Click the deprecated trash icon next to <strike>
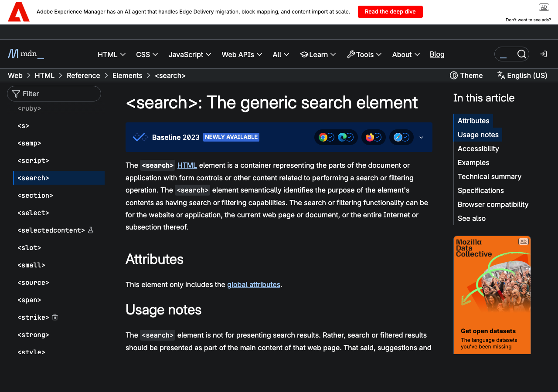 pos(54,317)
